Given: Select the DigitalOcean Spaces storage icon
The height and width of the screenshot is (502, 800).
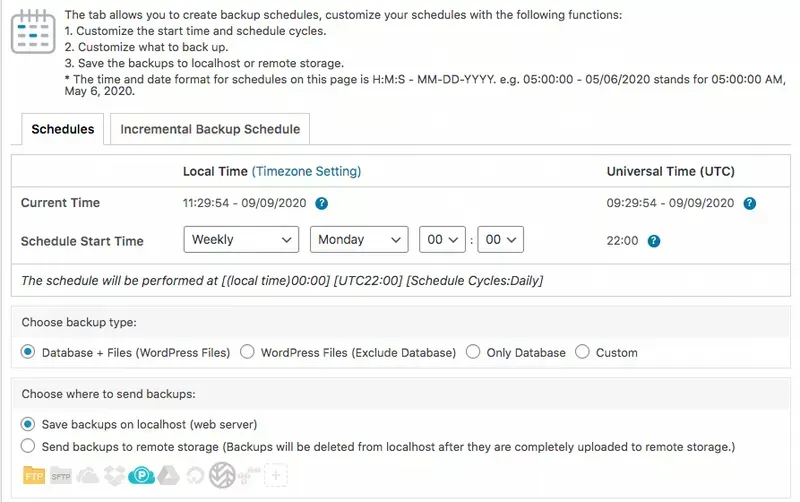Looking at the screenshot, I should pos(195,476).
